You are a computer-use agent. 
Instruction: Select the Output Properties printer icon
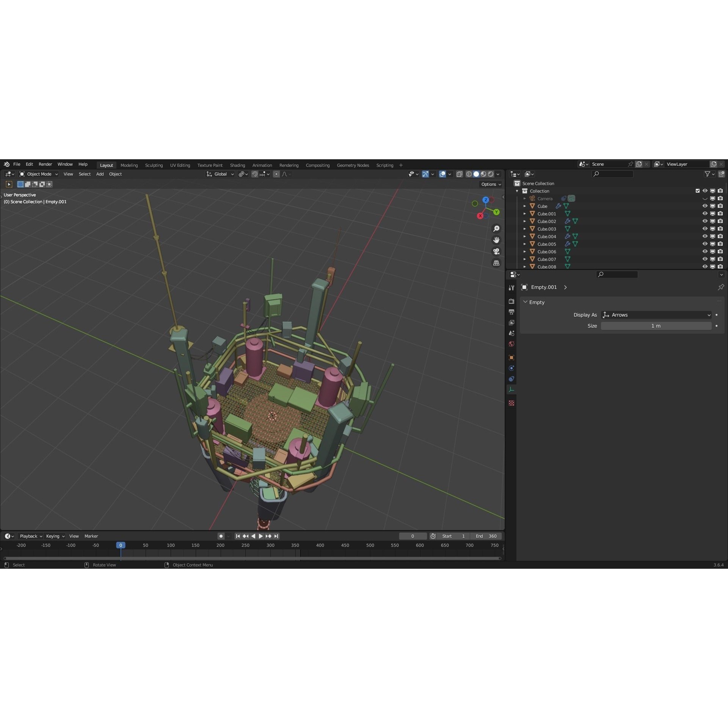pyautogui.click(x=511, y=311)
